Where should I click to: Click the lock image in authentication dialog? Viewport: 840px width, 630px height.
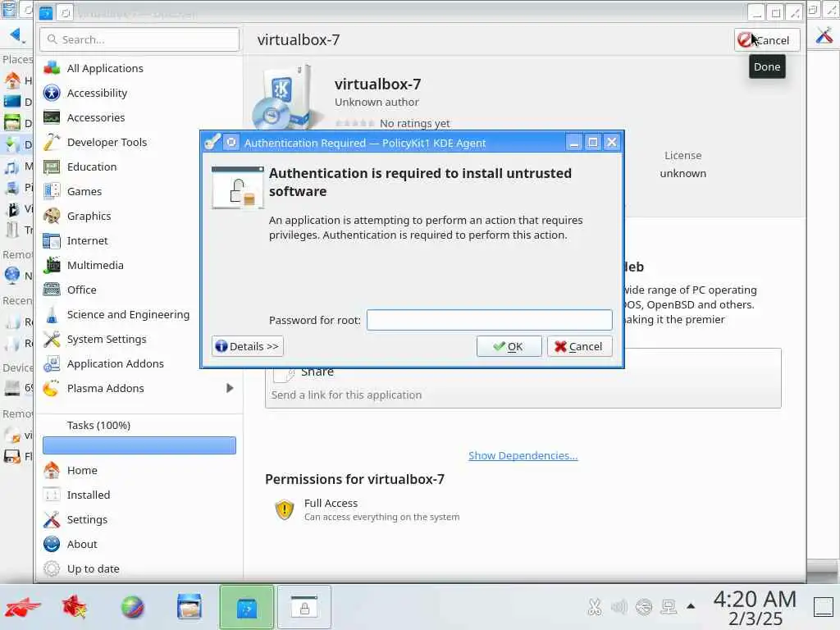pos(238,188)
